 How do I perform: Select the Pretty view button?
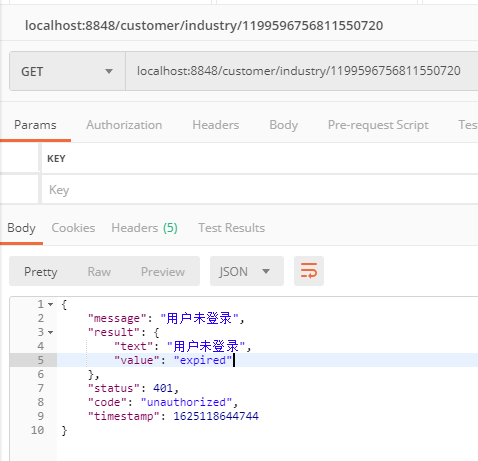(41, 272)
